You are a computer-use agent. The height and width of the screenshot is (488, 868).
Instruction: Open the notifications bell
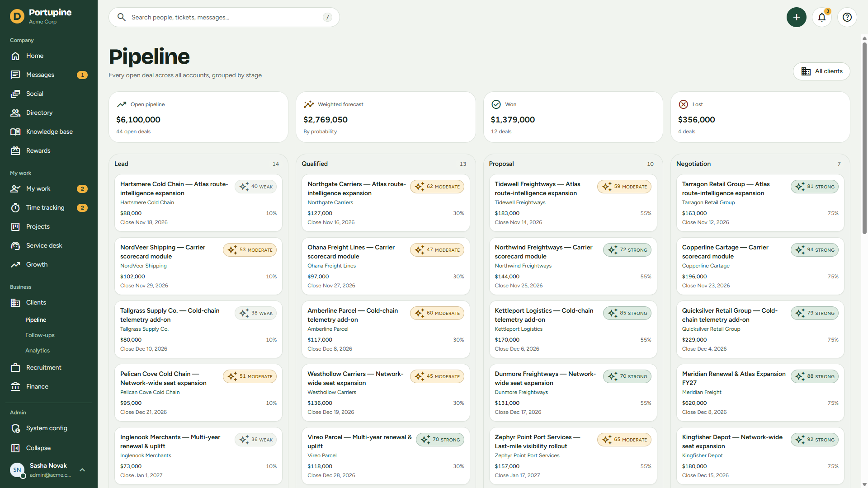[822, 17]
